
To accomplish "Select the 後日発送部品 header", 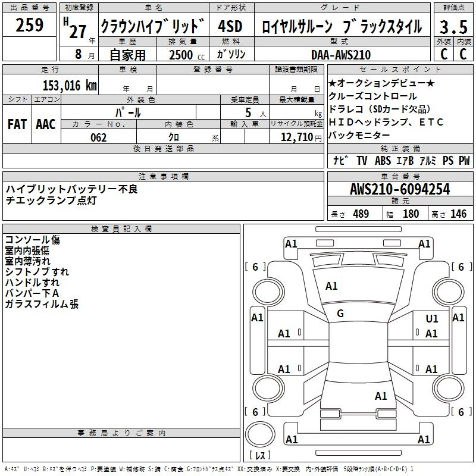I will coord(163,148).
